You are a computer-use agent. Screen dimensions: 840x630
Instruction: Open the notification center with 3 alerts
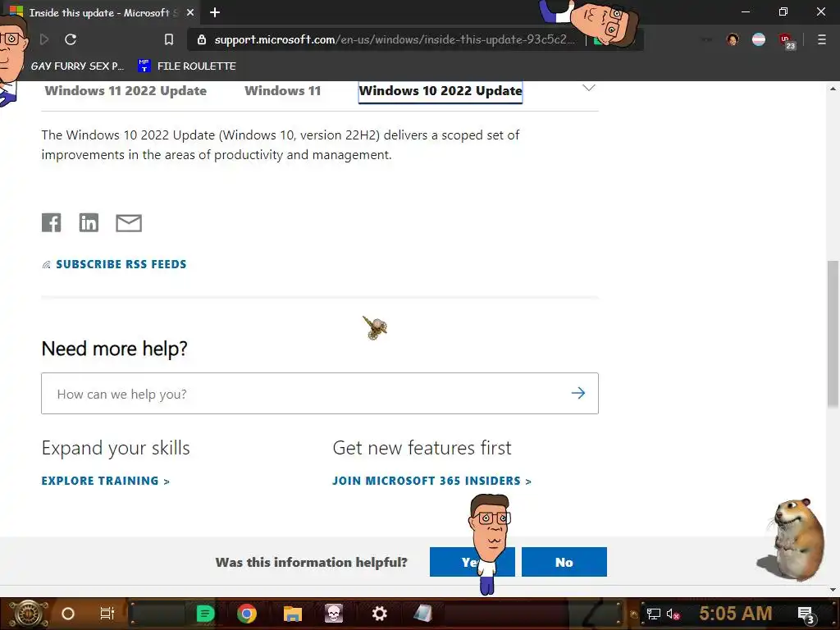coord(806,614)
